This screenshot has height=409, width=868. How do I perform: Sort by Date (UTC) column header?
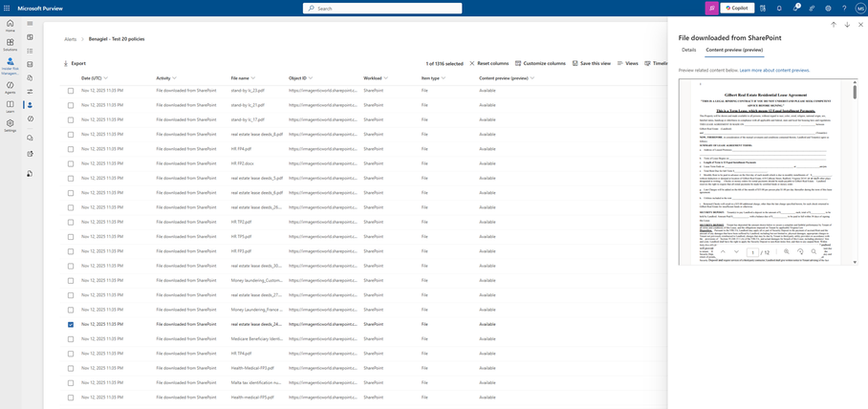click(94, 78)
